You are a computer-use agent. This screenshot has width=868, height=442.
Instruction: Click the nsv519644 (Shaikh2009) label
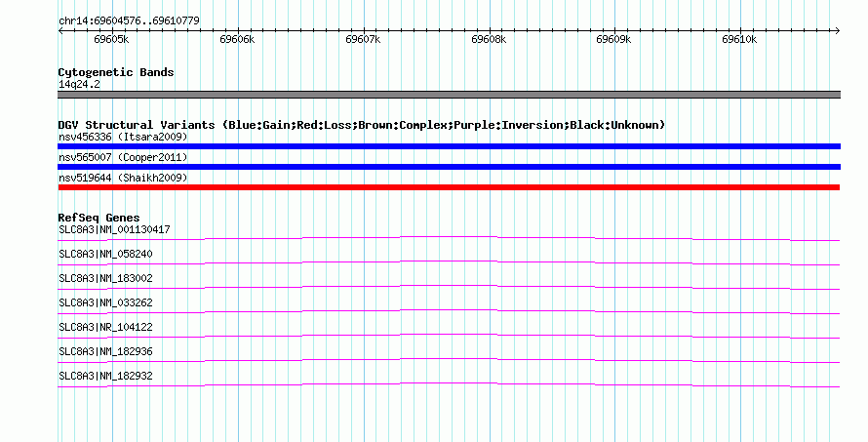click(x=123, y=178)
